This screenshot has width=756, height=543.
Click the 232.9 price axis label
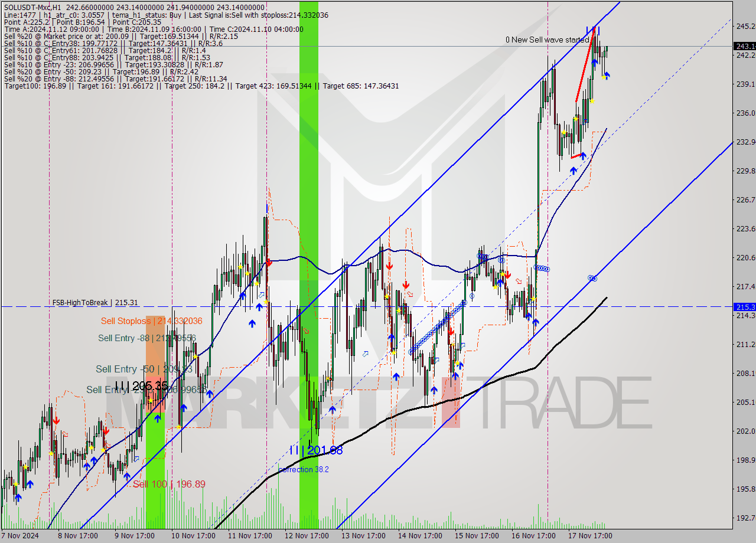(745, 142)
